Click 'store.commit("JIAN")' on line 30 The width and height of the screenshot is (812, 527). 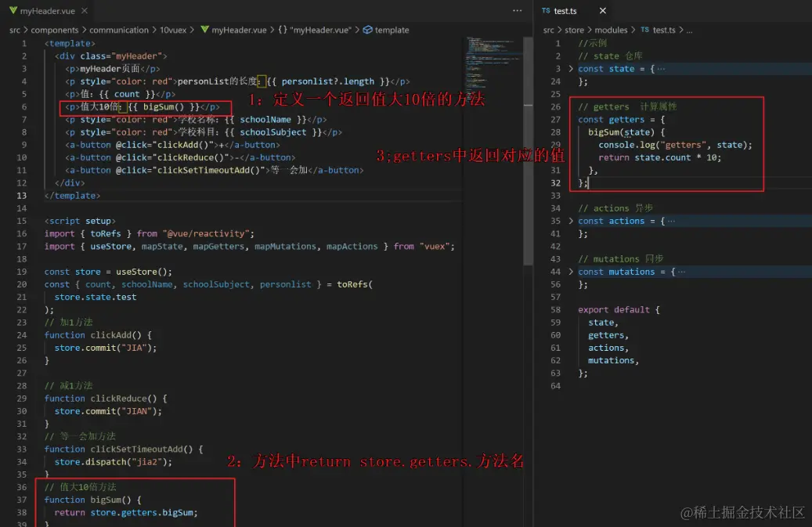pyautogui.click(x=106, y=410)
